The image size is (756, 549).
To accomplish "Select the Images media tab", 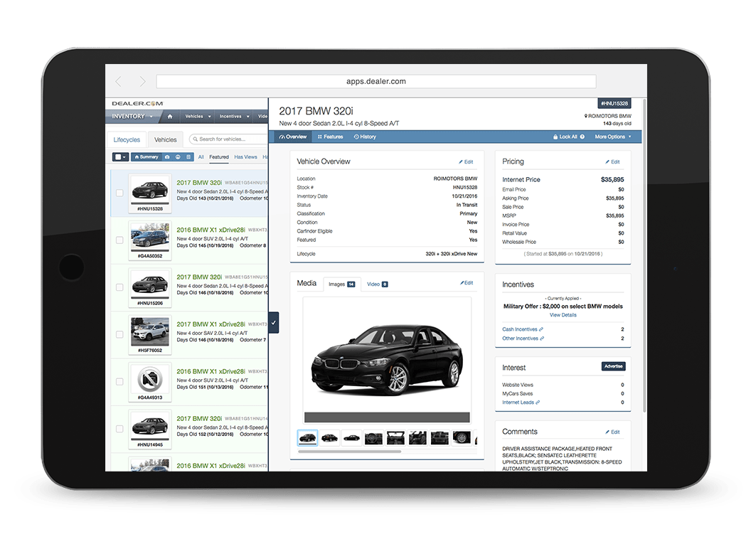I will [x=342, y=284].
